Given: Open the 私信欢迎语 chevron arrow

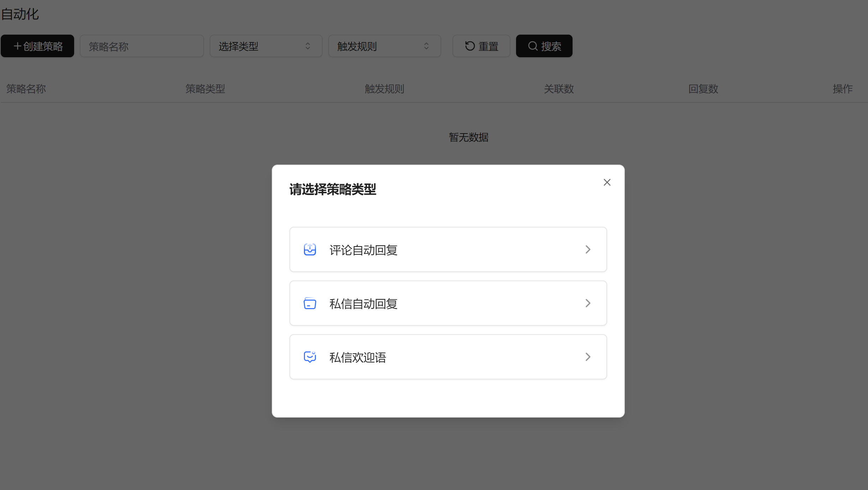Looking at the screenshot, I should point(588,357).
